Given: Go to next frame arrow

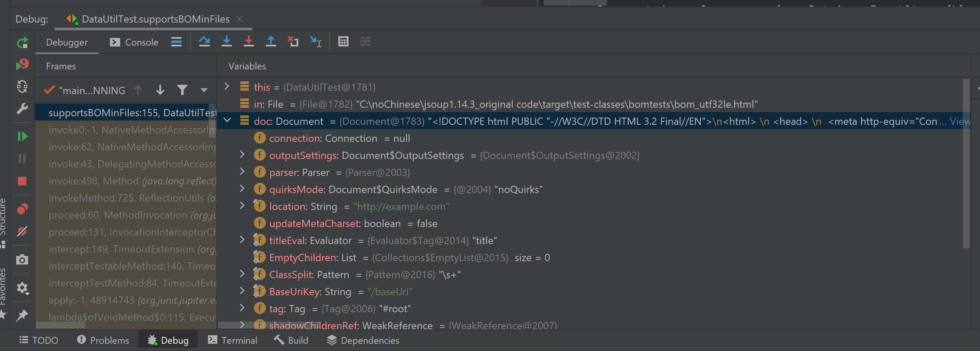Looking at the screenshot, I should point(160,90).
